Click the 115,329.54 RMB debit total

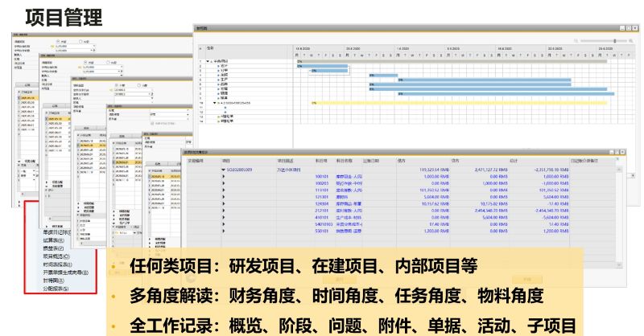(x=435, y=170)
